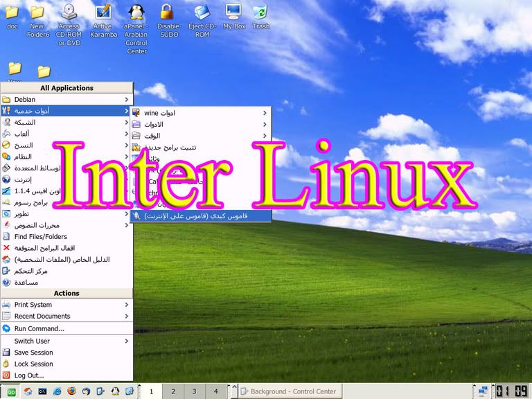This screenshot has width=532, height=399.
Task: Open the محررات النصوص text editors menu
Action: point(66,225)
